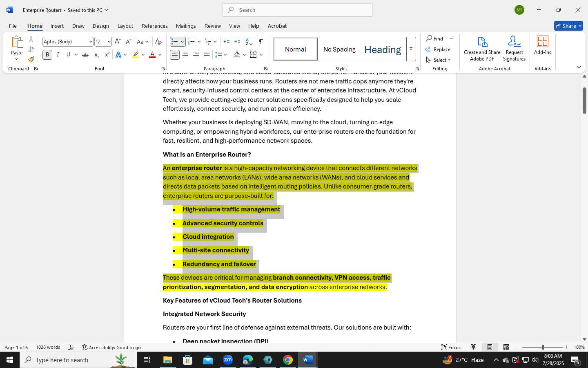Image resolution: width=588 pixels, height=368 pixels.
Task: Switch to the Design tab
Action: 100,26
